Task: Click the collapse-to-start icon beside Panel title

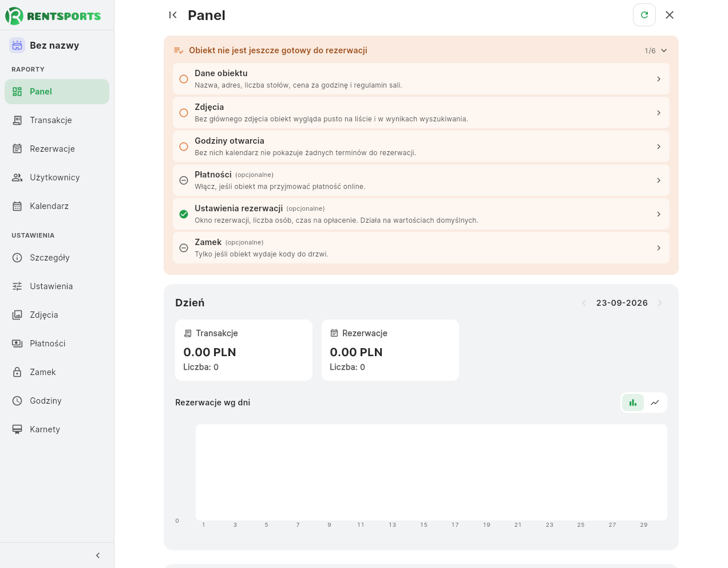Action: tap(173, 15)
